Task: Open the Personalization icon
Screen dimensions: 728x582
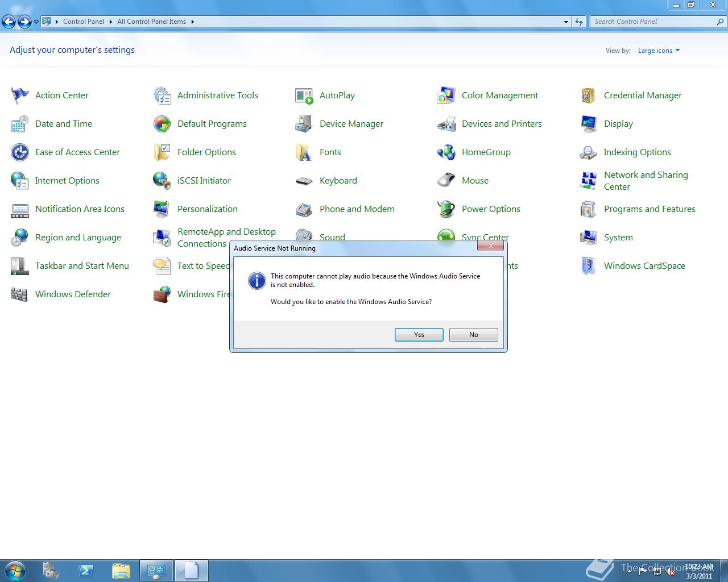Action: pos(162,209)
